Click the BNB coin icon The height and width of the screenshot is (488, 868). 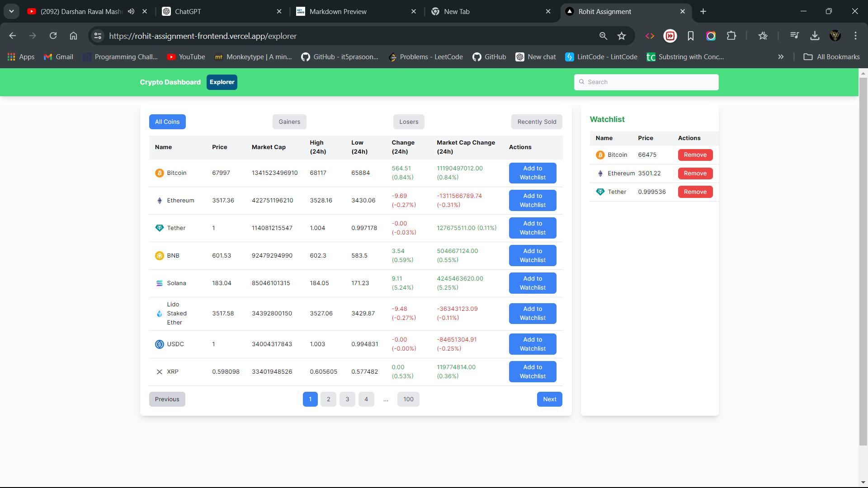(159, 256)
